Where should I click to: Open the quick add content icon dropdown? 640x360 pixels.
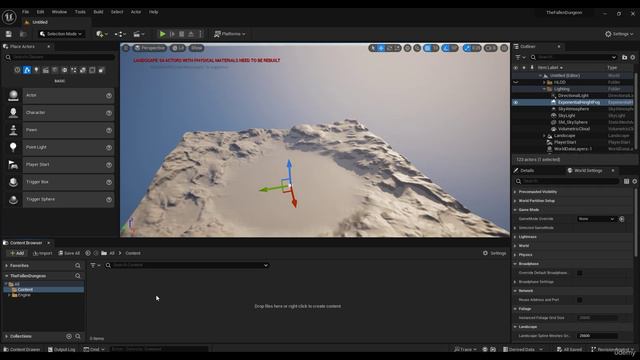point(101,34)
